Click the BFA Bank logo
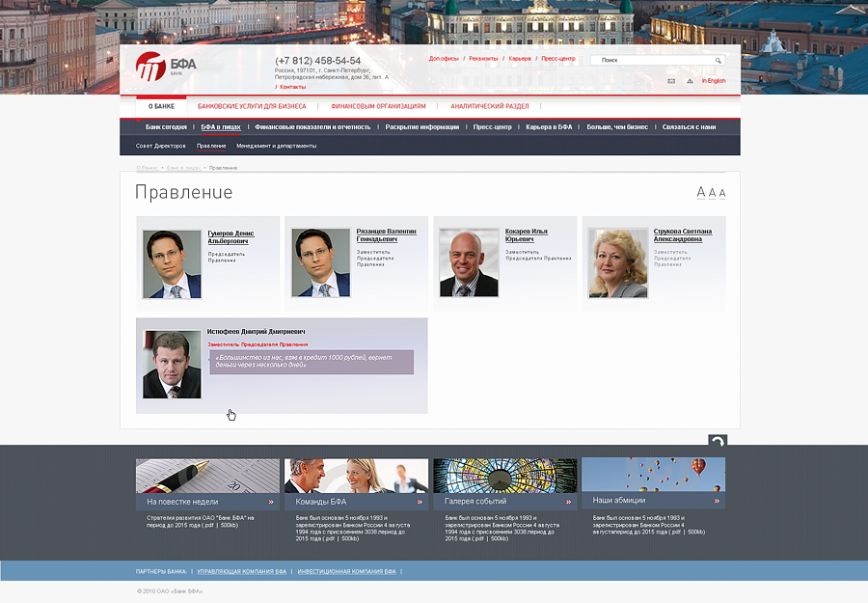The height and width of the screenshot is (603, 868). coord(166,67)
